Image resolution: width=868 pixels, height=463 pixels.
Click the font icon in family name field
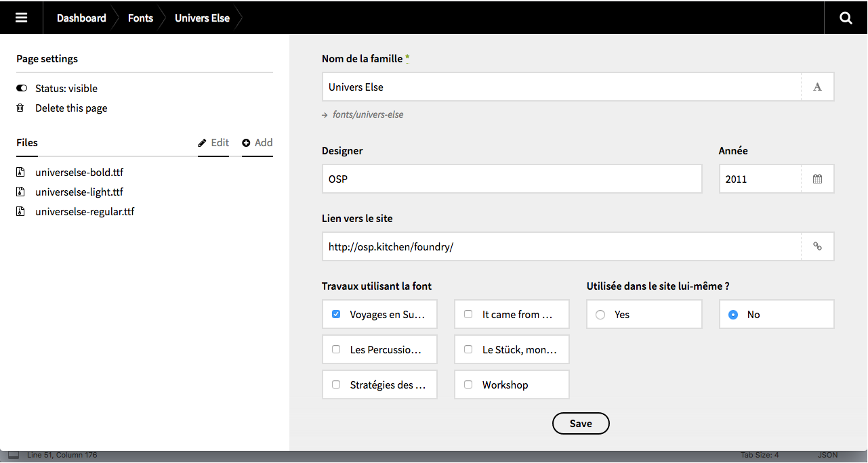click(x=817, y=87)
